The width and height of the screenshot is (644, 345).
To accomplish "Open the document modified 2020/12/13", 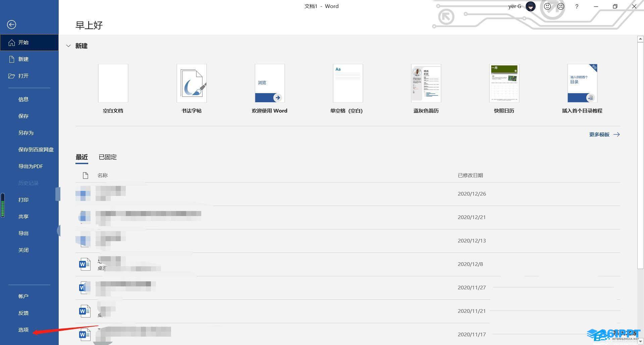I will 347,241.
